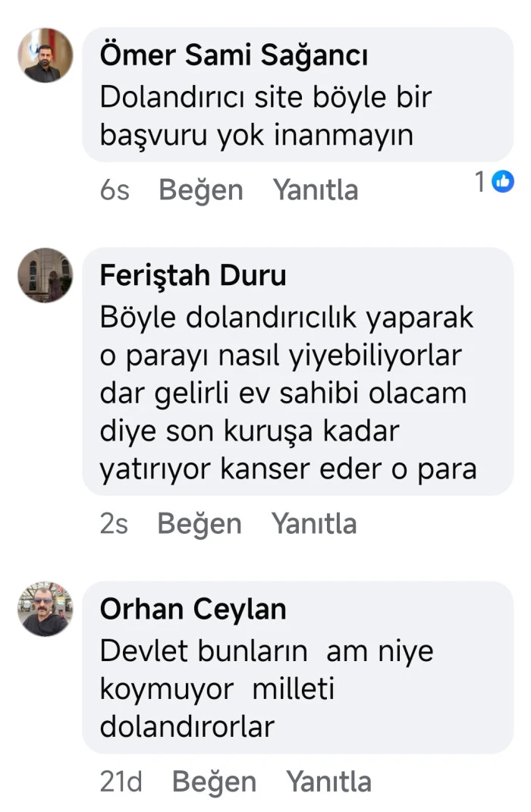The height and width of the screenshot is (812, 531).
Task: Open the reaction count number 1
Action: pos(480,182)
